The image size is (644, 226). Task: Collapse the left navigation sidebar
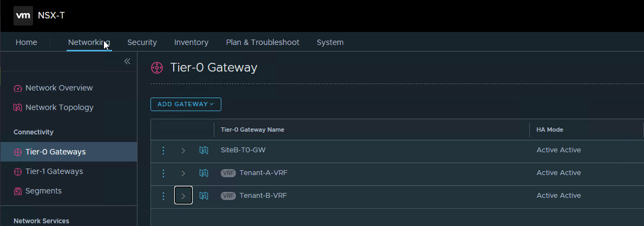tap(127, 61)
